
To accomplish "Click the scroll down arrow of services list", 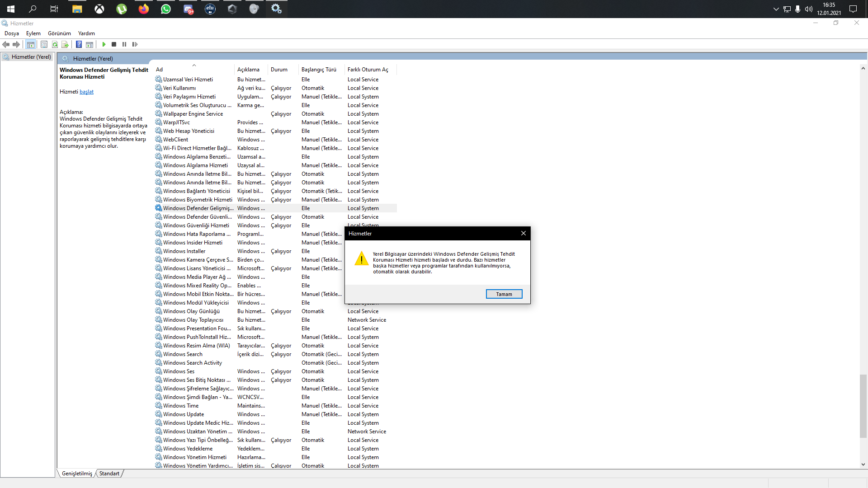I will click(863, 465).
